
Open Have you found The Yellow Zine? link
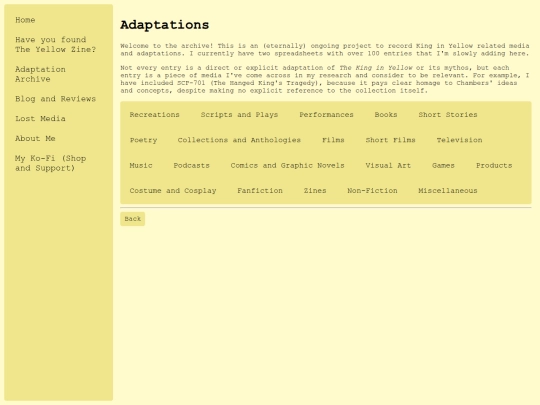tap(55, 45)
